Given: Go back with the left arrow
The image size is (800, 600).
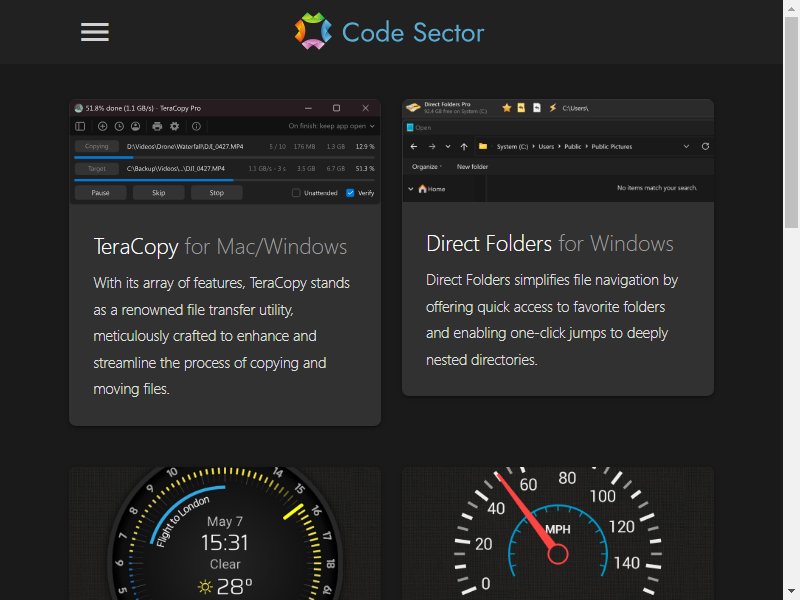Looking at the screenshot, I should click(x=414, y=146).
